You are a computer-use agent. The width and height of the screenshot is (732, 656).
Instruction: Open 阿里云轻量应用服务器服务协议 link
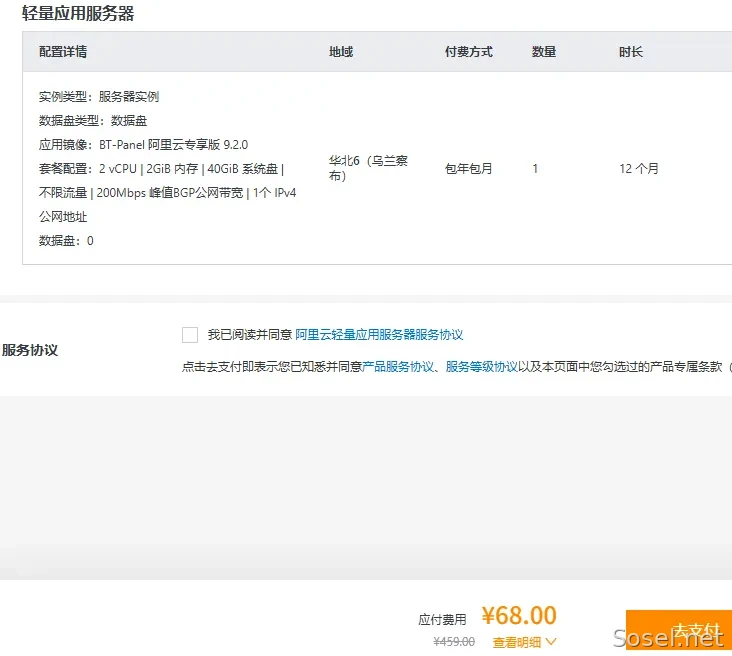point(379,335)
